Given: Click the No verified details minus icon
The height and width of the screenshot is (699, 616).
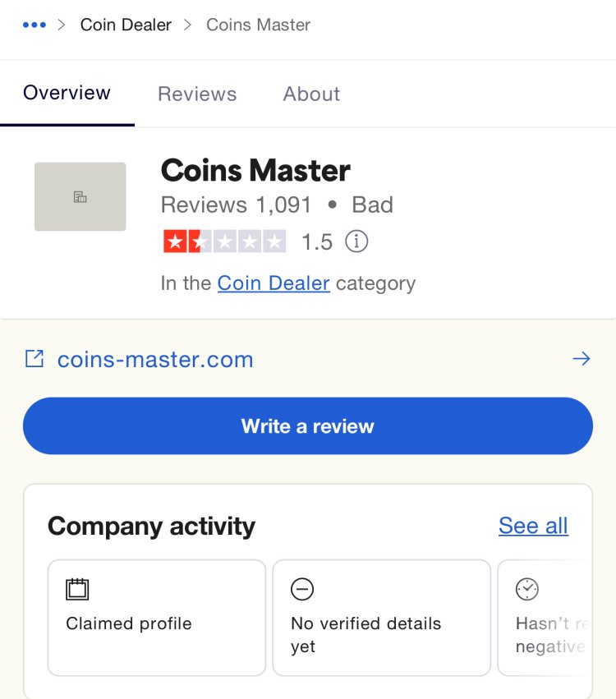Looking at the screenshot, I should 302,589.
